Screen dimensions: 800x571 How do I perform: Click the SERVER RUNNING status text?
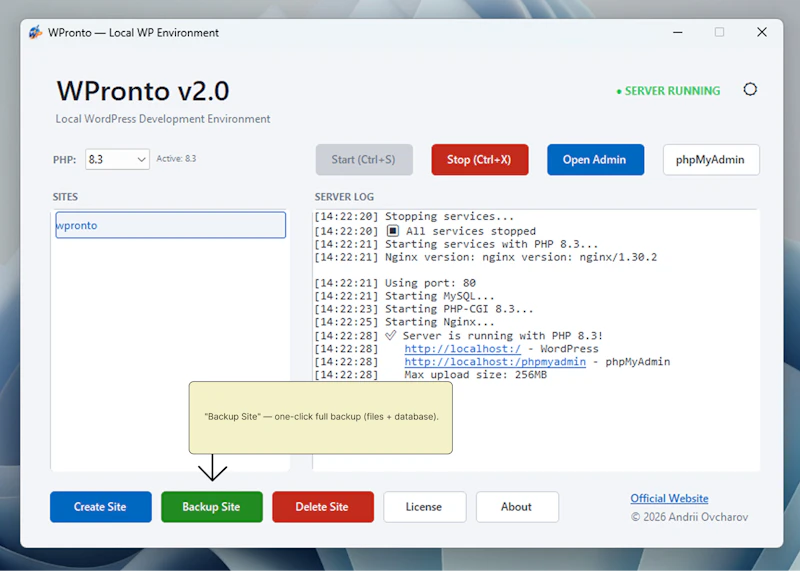(x=668, y=91)
